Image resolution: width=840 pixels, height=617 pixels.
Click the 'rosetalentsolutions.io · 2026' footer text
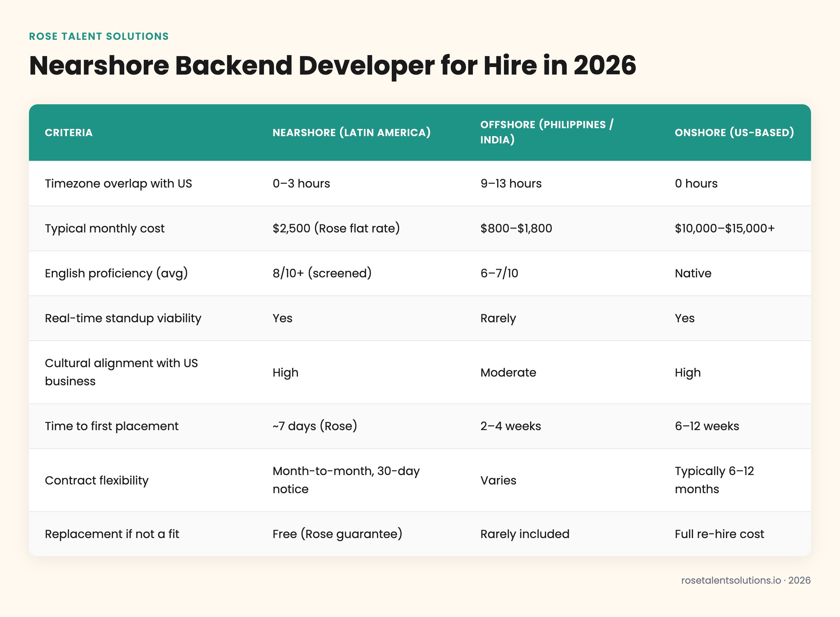[x=745, y=580]
